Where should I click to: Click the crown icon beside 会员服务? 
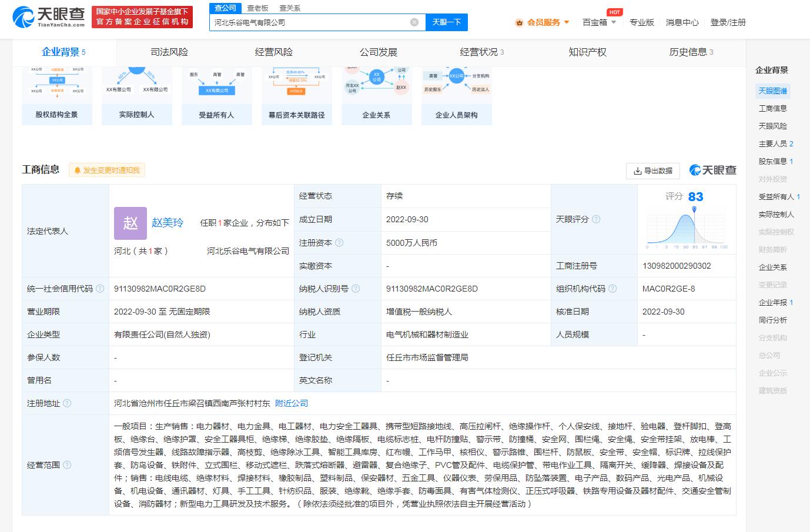(x=519, y=22)
